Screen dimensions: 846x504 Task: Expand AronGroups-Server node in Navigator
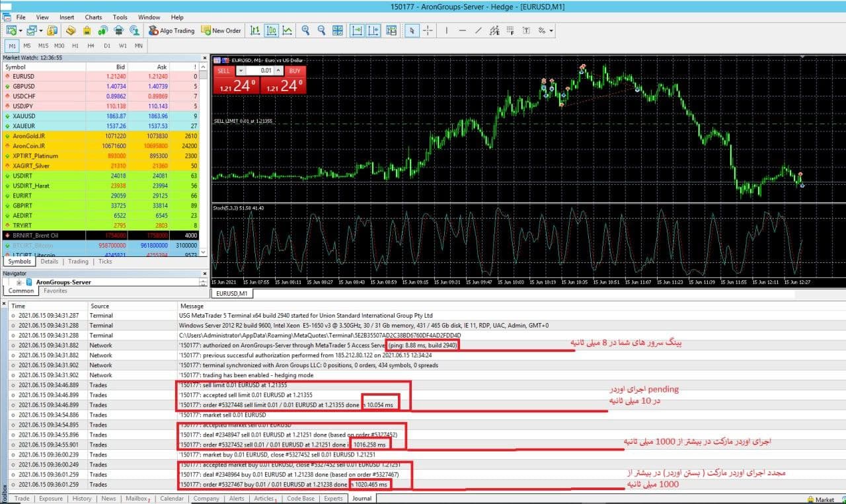point(19,282)
